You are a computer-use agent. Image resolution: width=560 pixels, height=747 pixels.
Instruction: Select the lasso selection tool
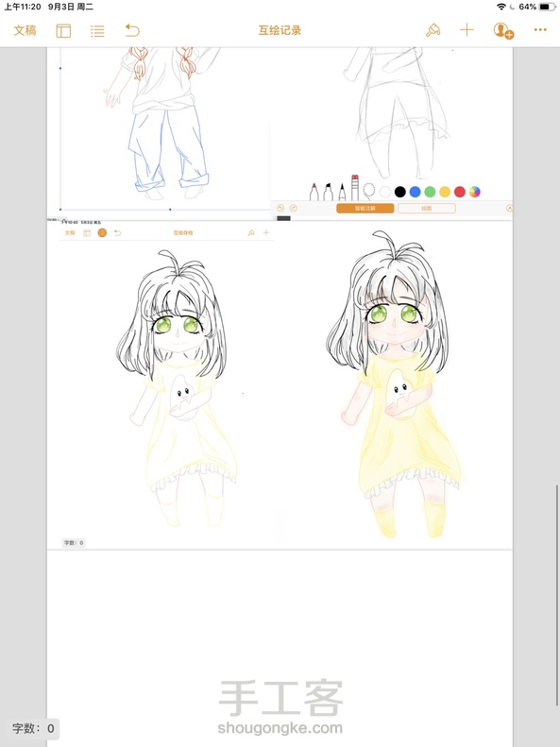coord(368,191)
